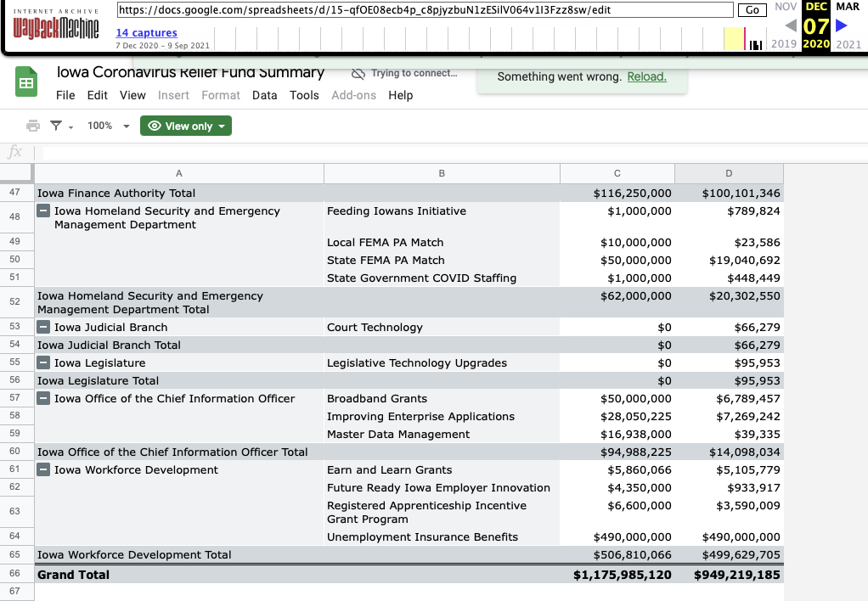Open the filter views icon
The height and width of the screenshot is (601, 868).
[56, 126]
